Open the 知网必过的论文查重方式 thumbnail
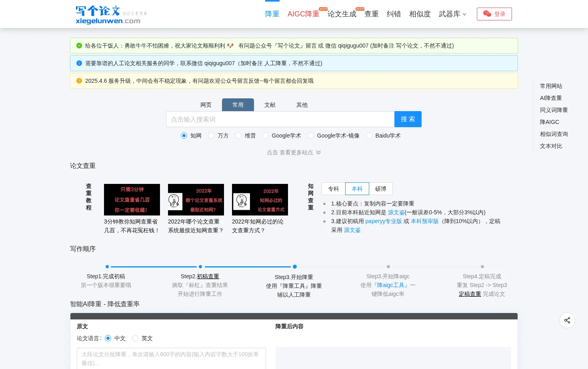The height and width of the screenshot is (369, 588). pos(260,199)
